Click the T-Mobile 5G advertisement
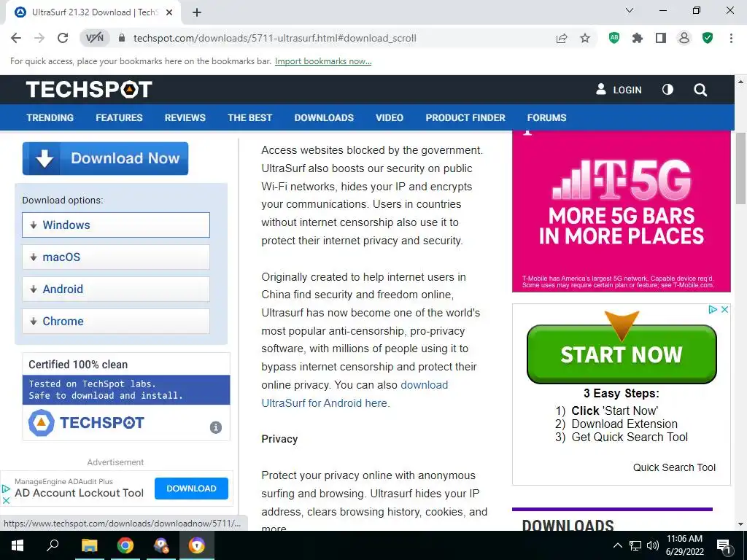This screenshot has width=747, height=560. click(x=622, y=211)
